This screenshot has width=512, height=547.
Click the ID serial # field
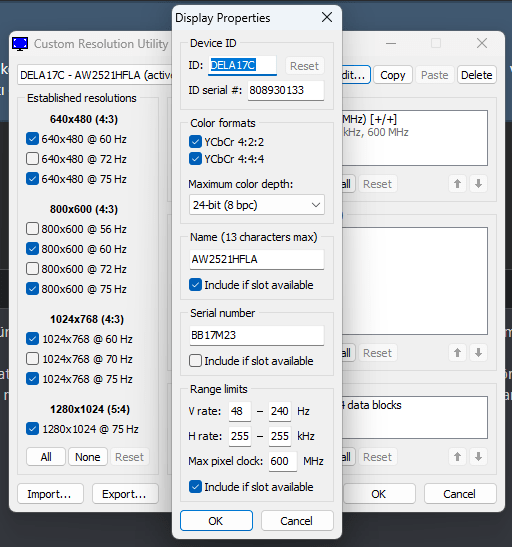286,90
